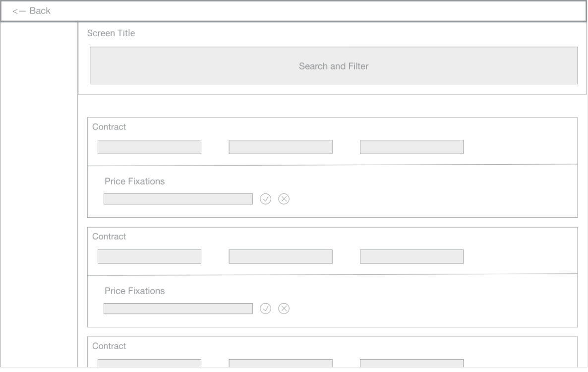588x372 pixels.
Task: Select the leftmost field in the second Contract card
Action: click(x=149, y=256)
